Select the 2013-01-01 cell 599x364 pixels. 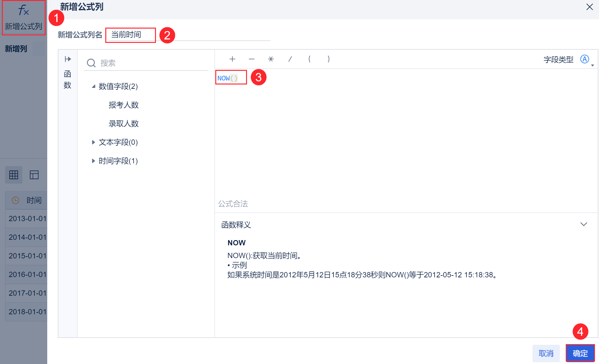(x=26, y=219)
